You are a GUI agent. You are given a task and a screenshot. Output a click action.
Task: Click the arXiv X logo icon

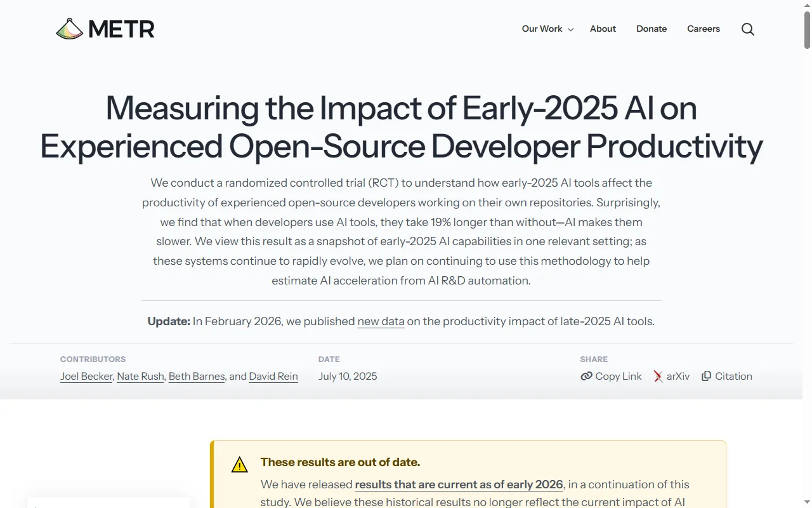pyautogui.click(x=658, y=376)
